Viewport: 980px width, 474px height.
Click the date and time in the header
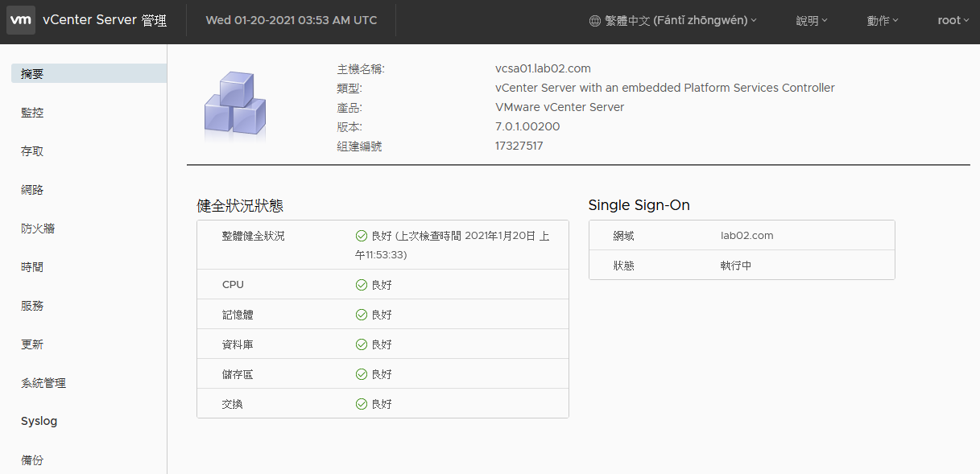(x=292, y=20)
